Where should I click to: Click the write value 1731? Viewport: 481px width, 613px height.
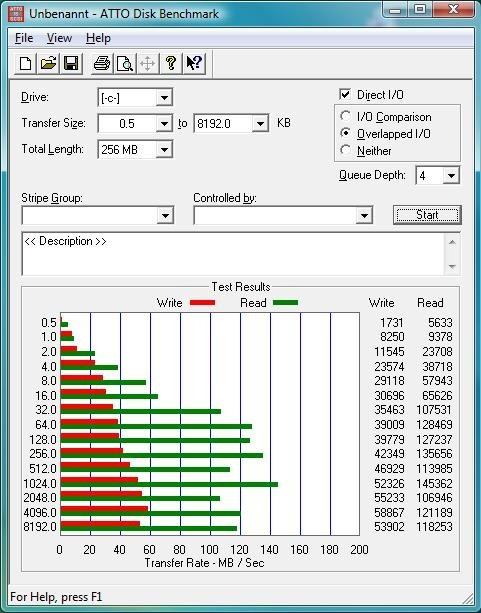tap(391, 323)
